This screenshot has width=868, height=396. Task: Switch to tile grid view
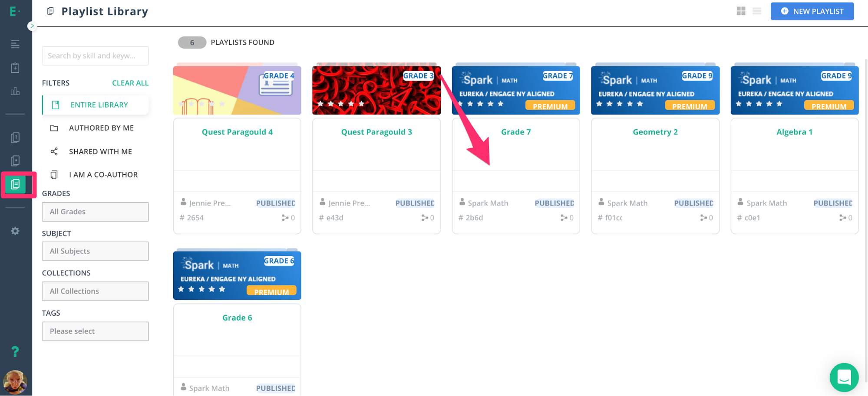(x=741, y=11)
